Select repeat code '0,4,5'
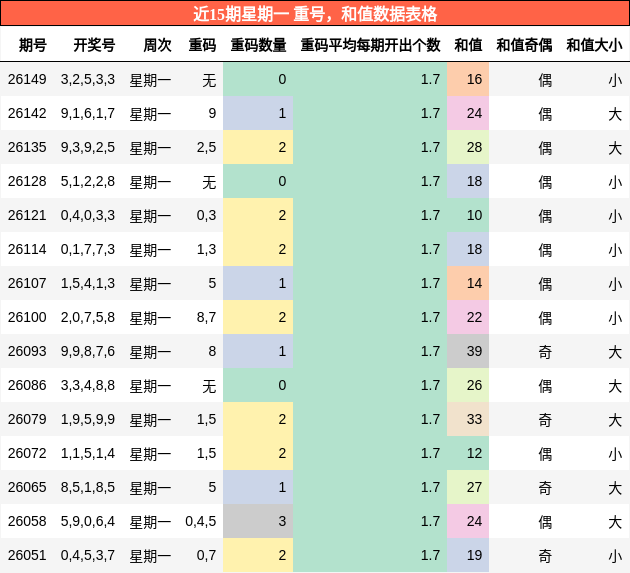Screen dimensions: 630x573 pos(201,521)
